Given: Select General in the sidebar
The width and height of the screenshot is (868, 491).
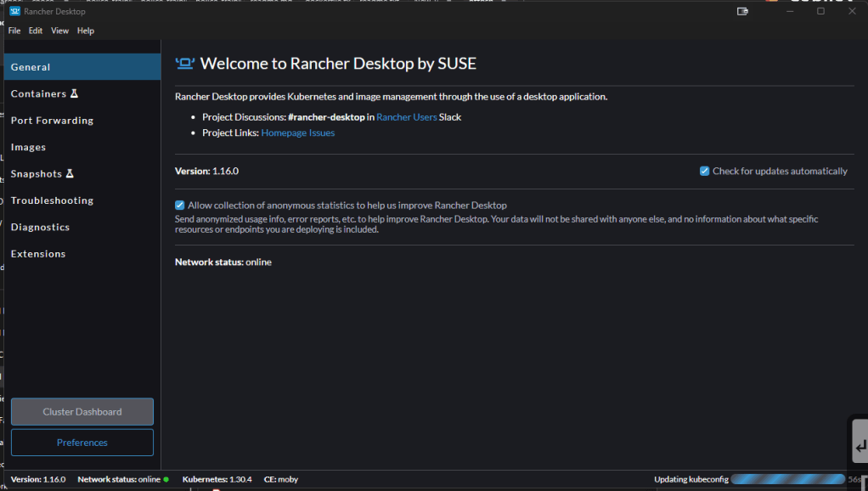Looking at the screenshot, I should [82, 67].
